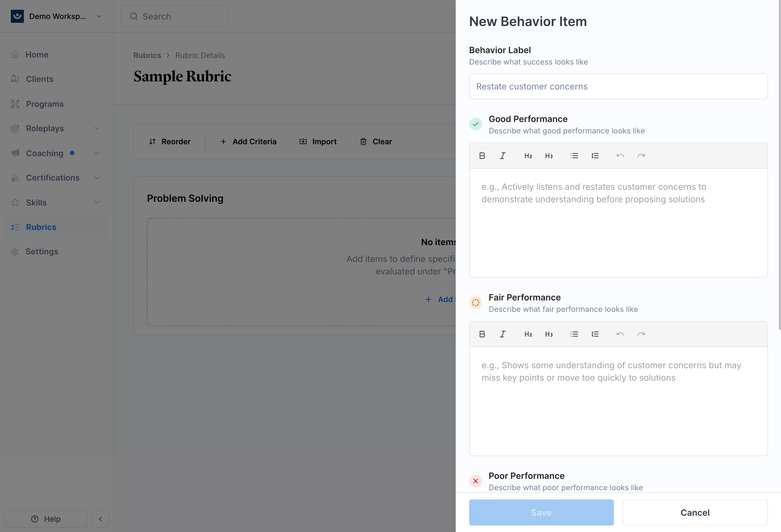Screen dimensions: 781x532
Task: Expand the Coaching menu chevron
Action: coord(97,153)
